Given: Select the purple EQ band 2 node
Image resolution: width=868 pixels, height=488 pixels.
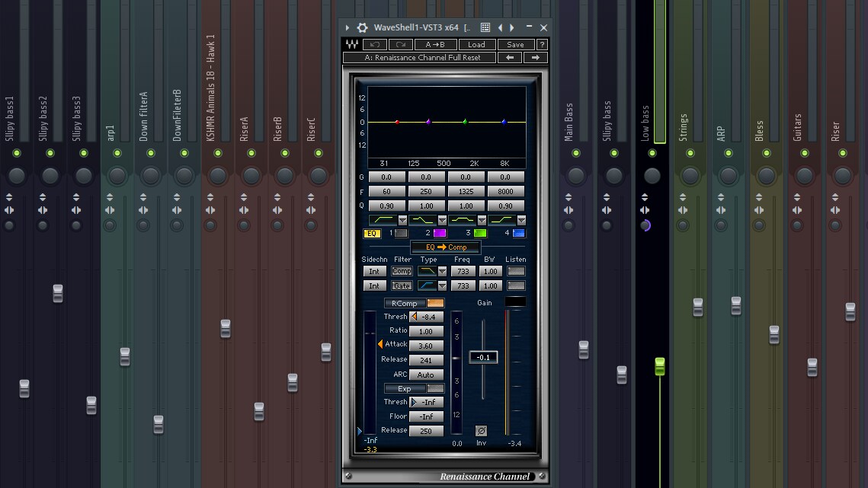Looking at the screenshot, I should [x=428, y=122].
